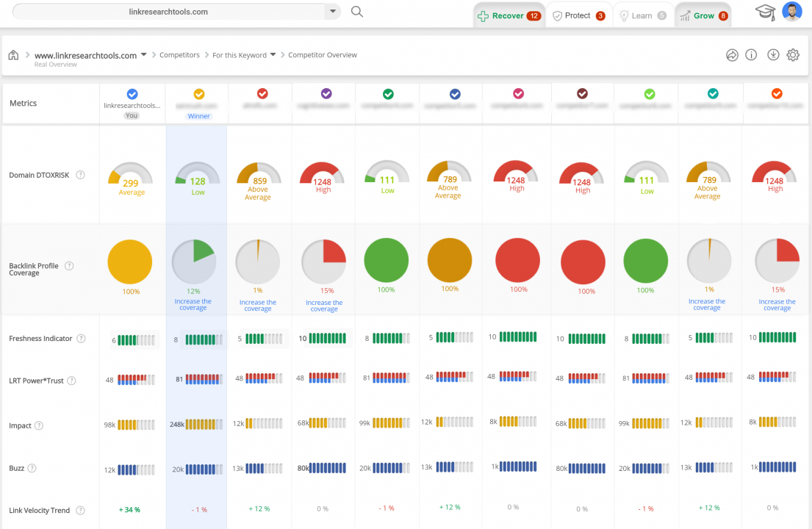Go to home via the house icon
This screenshot has width=812, height=529.
pyautogui.click(x=13, y=55)
